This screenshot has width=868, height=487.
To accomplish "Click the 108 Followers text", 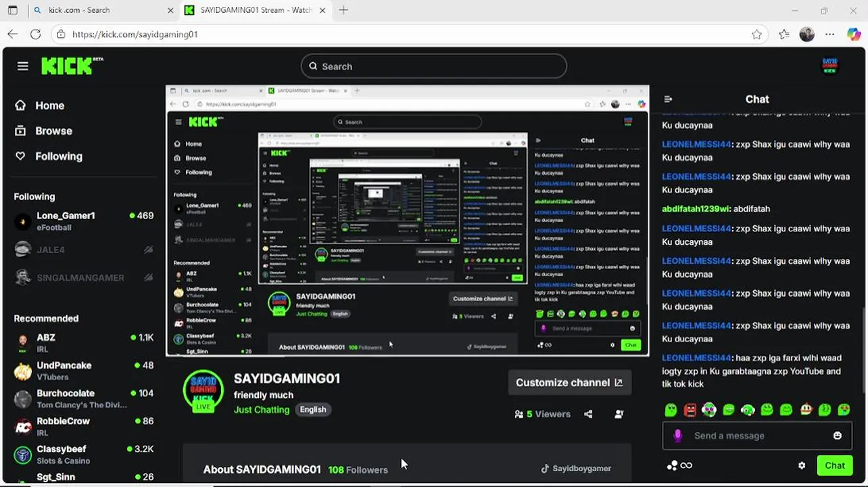I will 358,469.
